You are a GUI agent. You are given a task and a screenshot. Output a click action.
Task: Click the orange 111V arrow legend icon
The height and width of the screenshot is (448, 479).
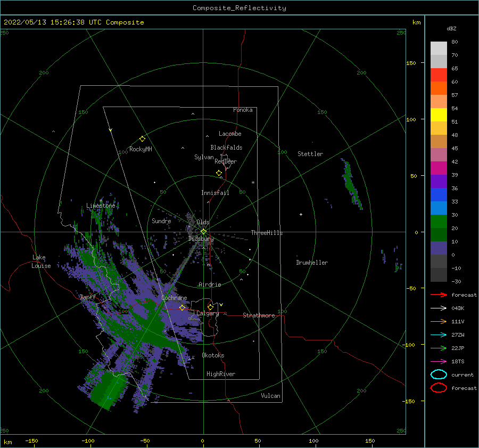(x=439, y=321)
